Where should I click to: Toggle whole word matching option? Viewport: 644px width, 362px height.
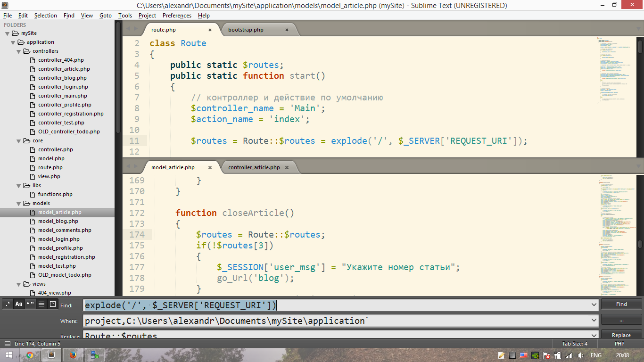(30, 304)
